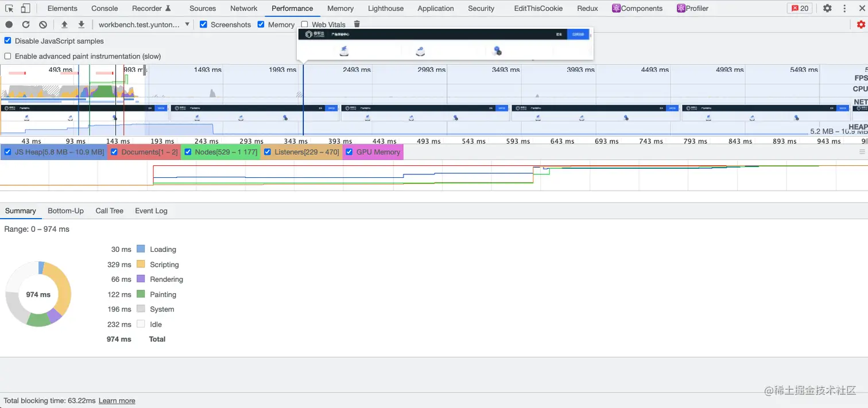The image size is (868, 408).
Task: Open the red capture settings gear
Action: click(861, 25)
